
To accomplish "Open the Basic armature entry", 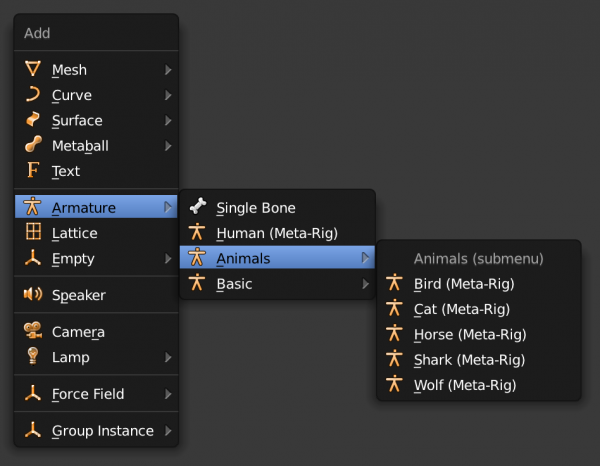I will click(277, 284).
